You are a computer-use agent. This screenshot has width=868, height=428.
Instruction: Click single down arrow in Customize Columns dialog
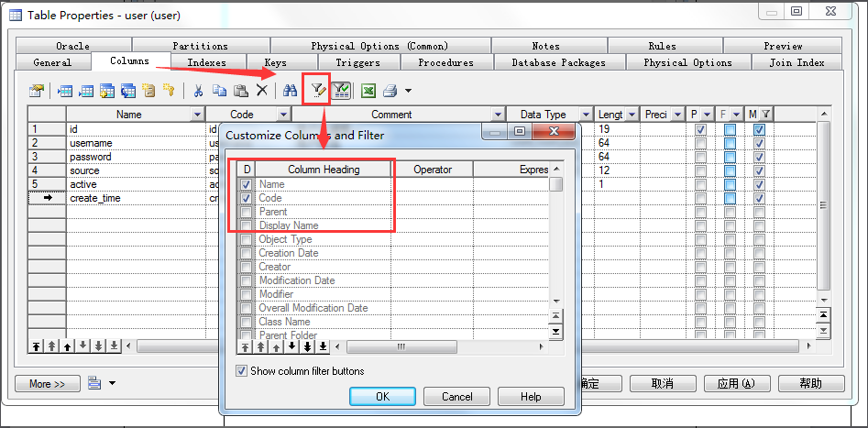click(x=291, y=347)
